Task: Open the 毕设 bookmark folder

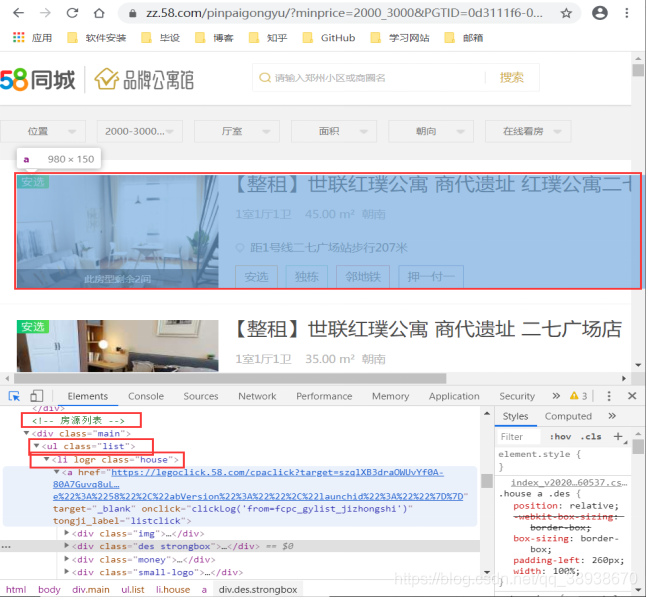Action: tap(161, 38)
